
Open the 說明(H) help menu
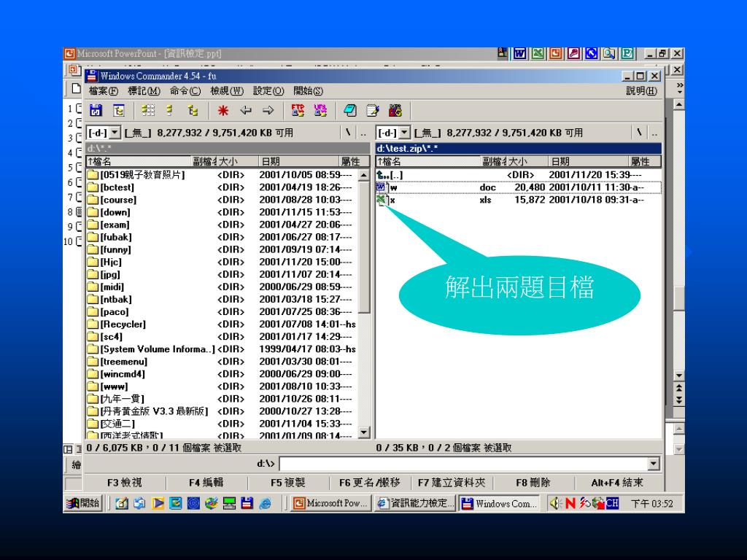coord(641,91)
